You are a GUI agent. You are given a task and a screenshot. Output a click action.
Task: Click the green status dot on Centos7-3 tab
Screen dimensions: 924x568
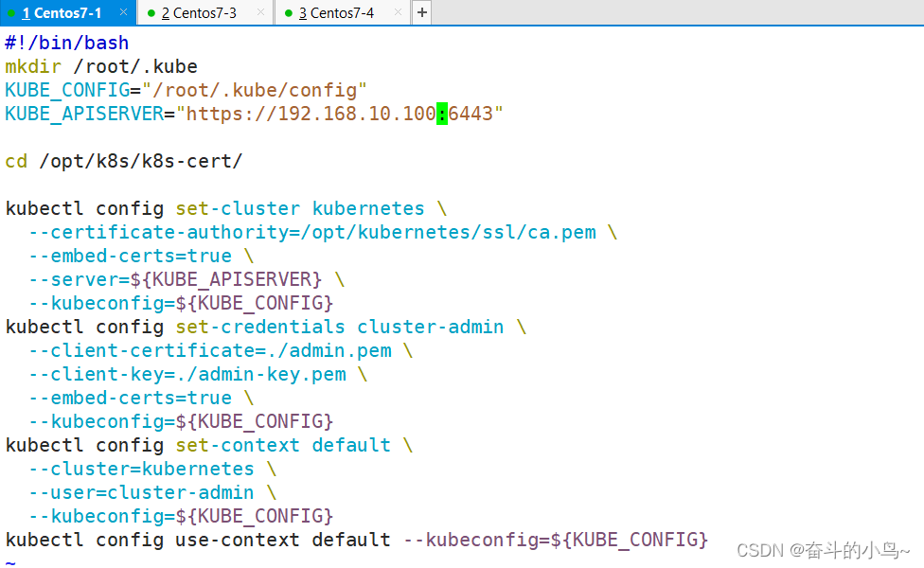click(151, 13)
